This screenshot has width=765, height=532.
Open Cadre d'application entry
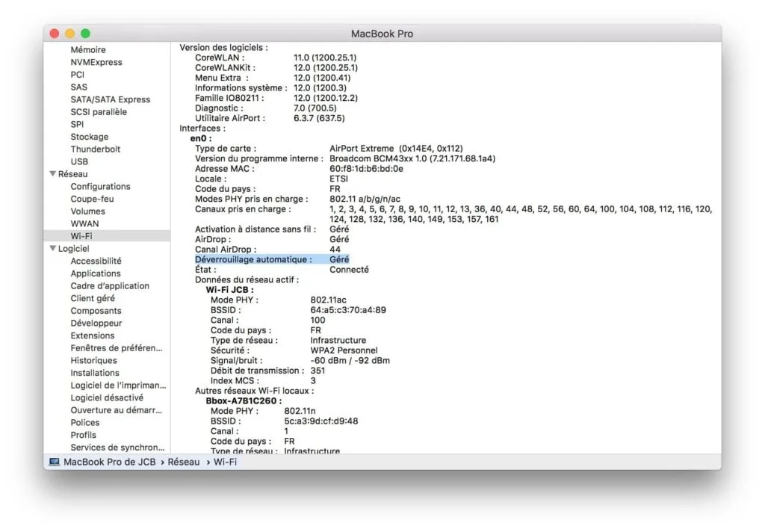coord(110,286)
